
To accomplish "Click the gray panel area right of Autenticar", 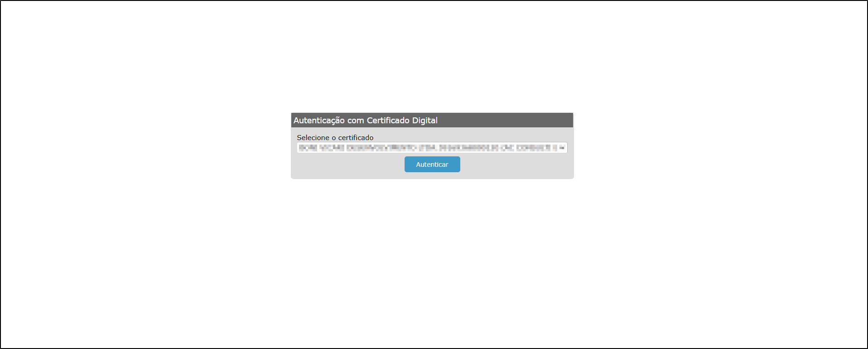I will pos(516,165).
